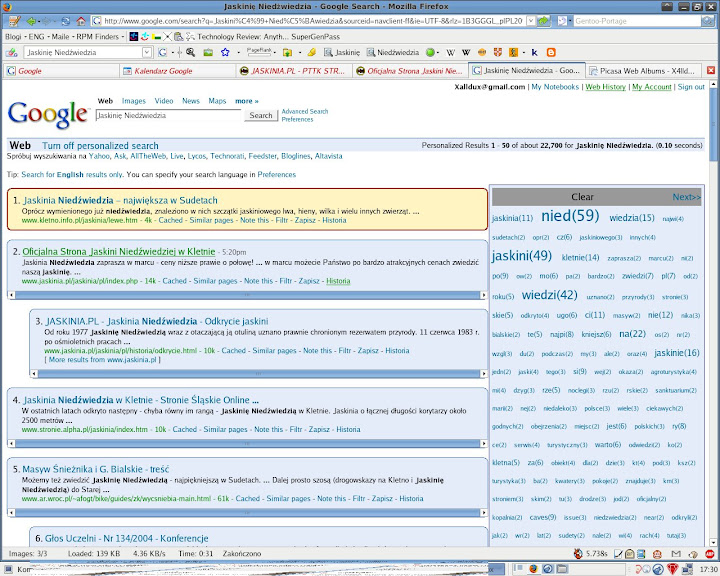Click the Gmail mail icon in status bar
This screenshot has height=576, width=720.
point(676,554)
